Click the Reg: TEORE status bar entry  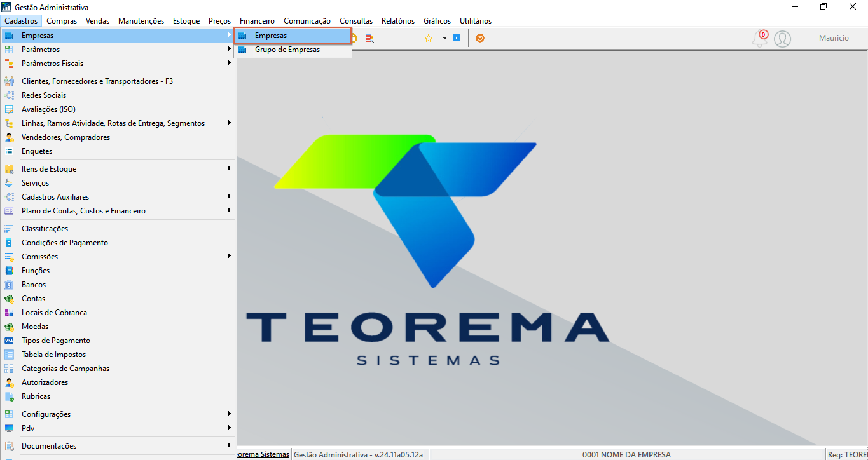(x=848, y=454)
